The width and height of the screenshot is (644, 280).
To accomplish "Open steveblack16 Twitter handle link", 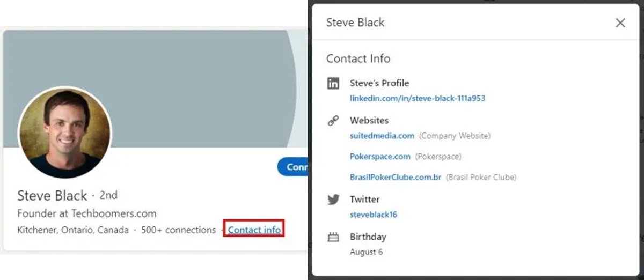I will click(x=374, y=215).
